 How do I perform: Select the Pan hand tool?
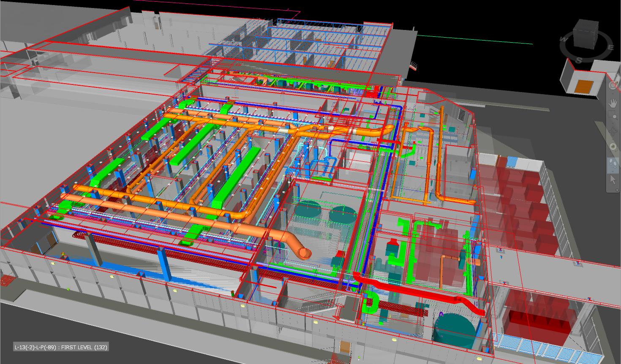613,103
